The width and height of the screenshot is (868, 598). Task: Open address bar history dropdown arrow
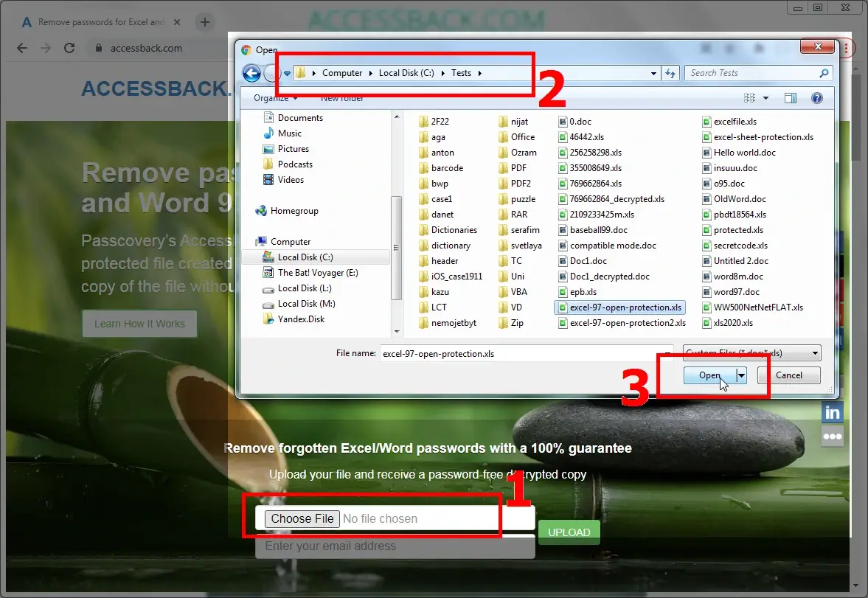point(653,73)
